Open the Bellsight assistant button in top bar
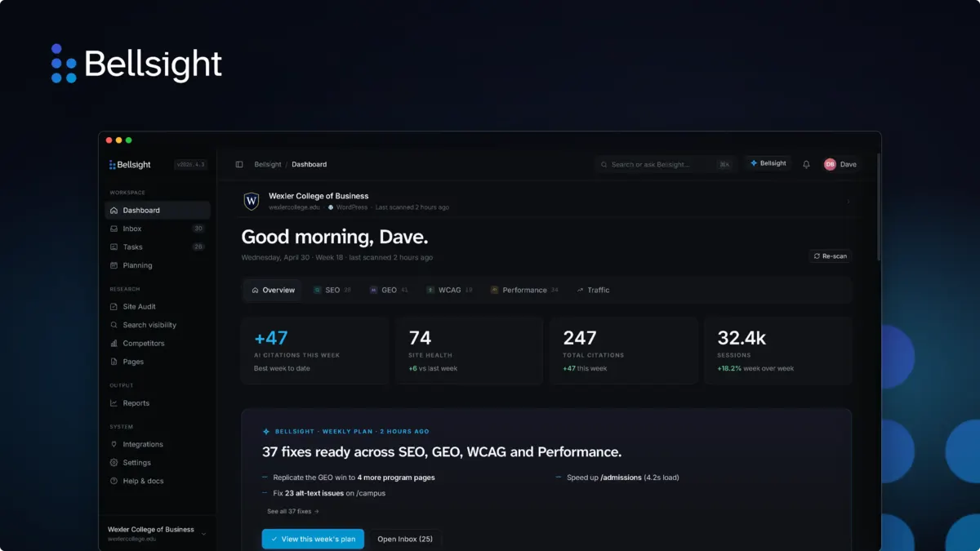The width and height of the screenshot is (980, 551). tap(768, 163)
